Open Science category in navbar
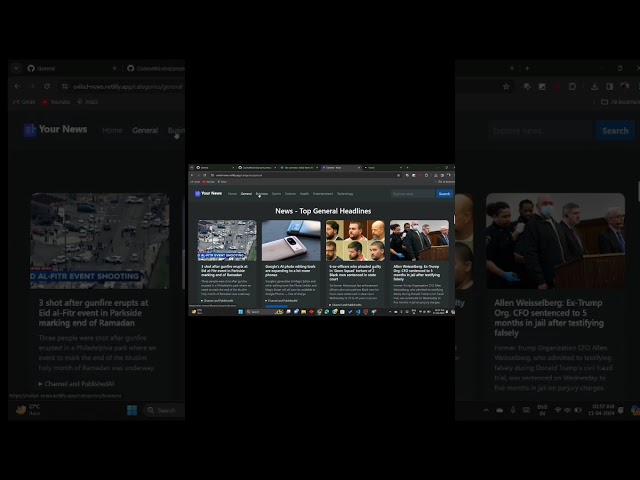 click(290, 193)
